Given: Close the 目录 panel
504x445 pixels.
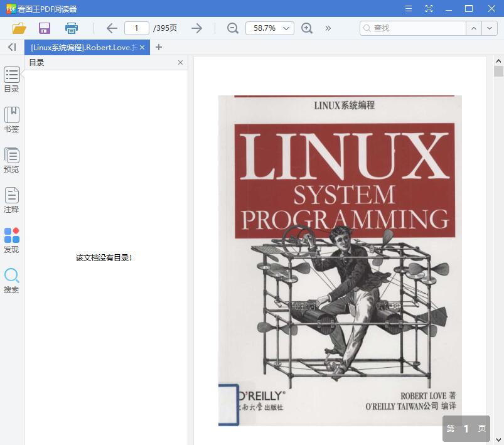Looking at the screenshot, I should pyautogui.click(x=180, y=62).
